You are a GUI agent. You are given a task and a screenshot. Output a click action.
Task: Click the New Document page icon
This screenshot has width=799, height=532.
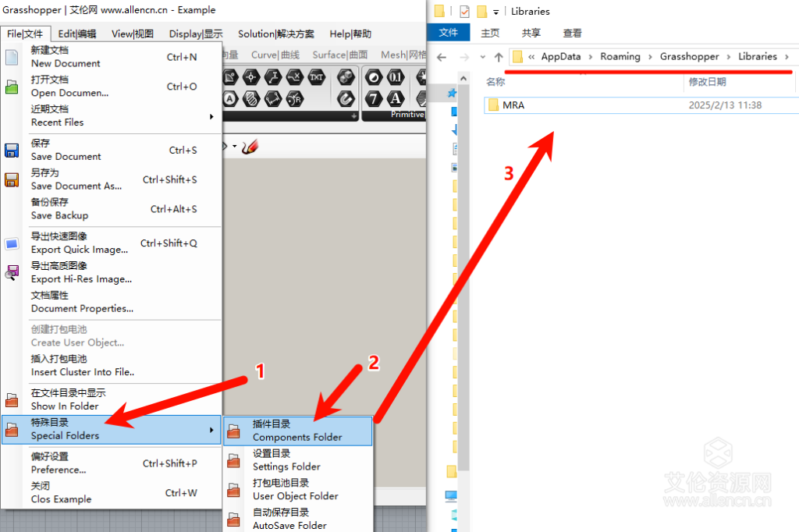coord(12,57)
